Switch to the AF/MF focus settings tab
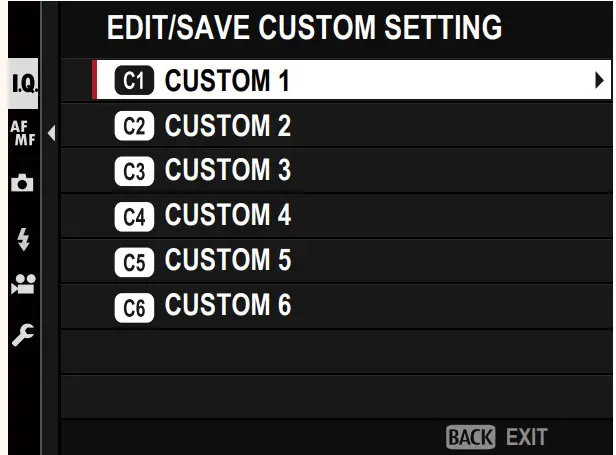 tap(22, 132)
